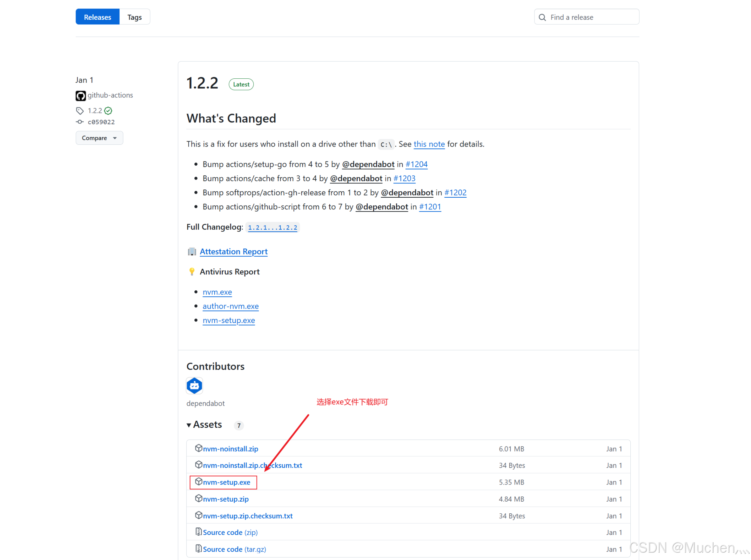751x560 pixels.
Task: Open the 1.2.2 release title
Action: tap(202, 83)
